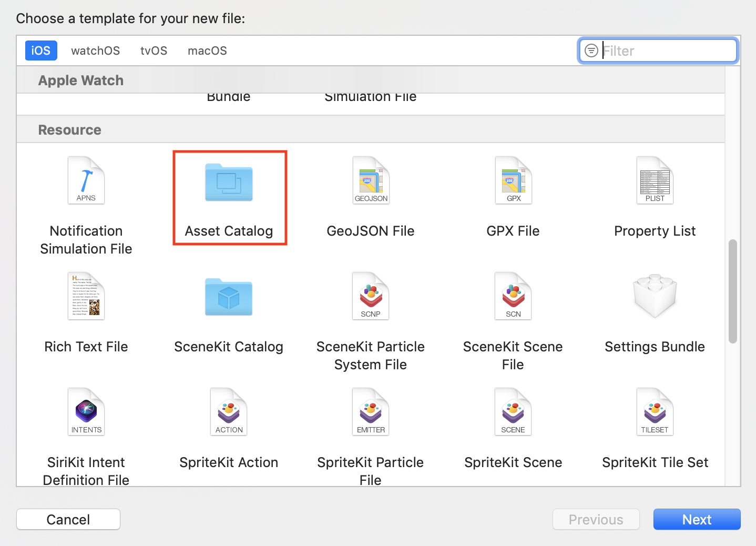Choose the Property List template
Screen dimensions: 756x546
655,181
